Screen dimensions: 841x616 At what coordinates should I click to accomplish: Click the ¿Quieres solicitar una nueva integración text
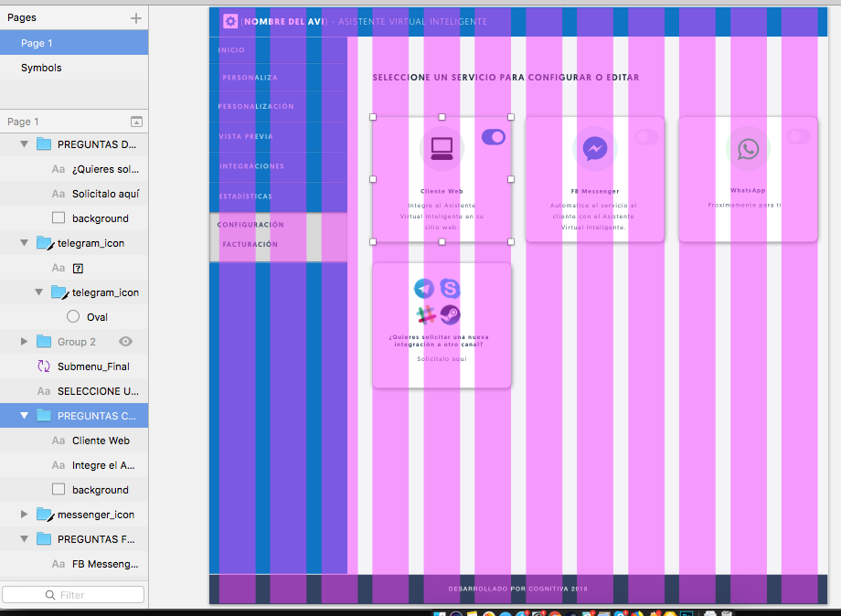point(439,340)
